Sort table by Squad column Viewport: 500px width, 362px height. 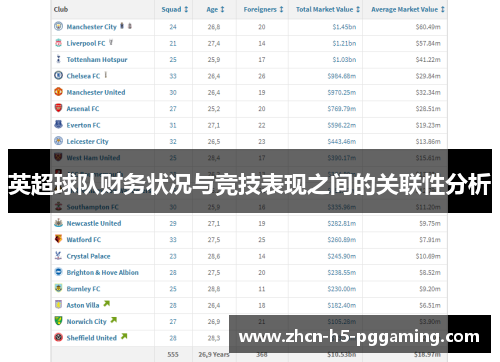click(175, 9)
